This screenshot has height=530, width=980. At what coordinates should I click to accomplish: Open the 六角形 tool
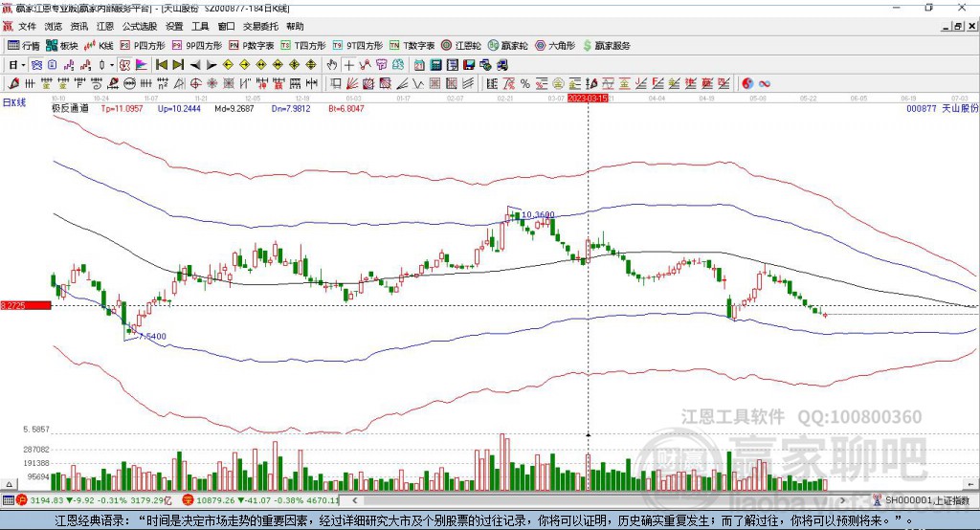coord(555,46)
